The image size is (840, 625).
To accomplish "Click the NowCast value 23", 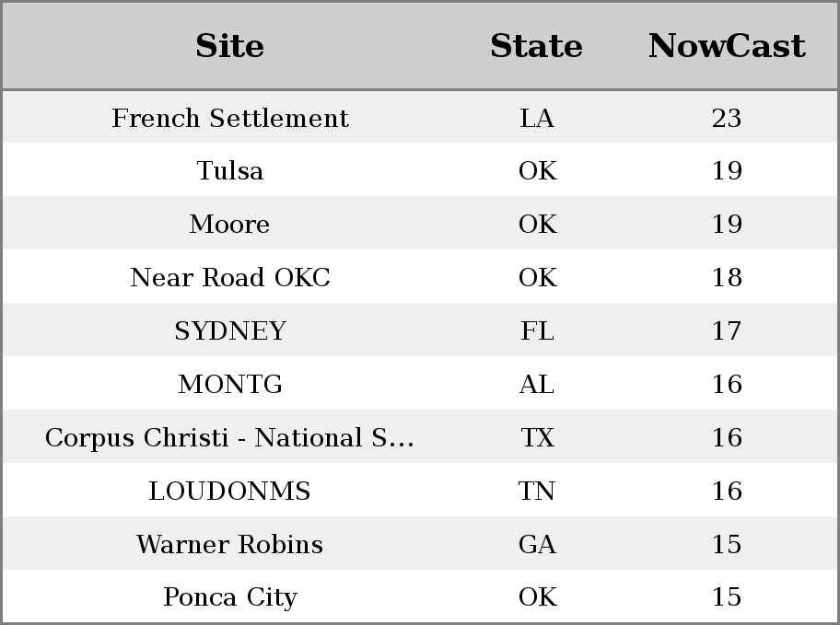I will [x=727, y=118].
